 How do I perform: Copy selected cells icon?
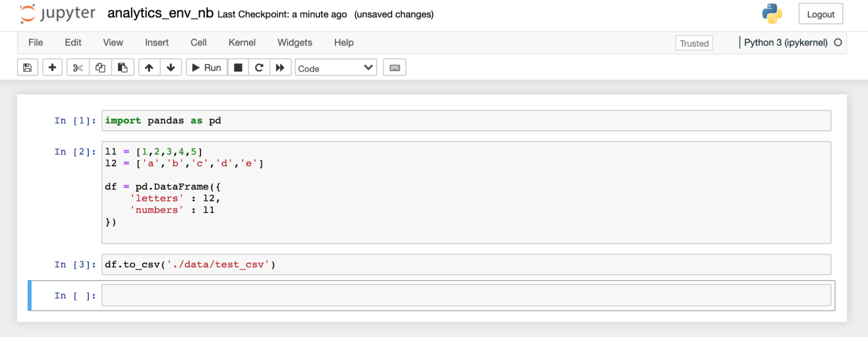pos(100,68)
